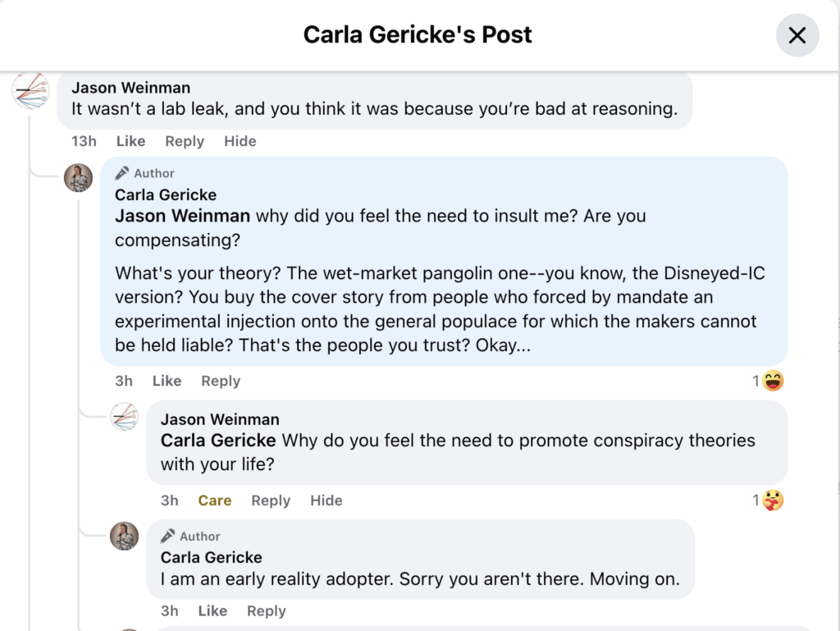Like the 'lab leak' comment by Jason
Screen dimensions: 840x631
click(x=130, y=141)
